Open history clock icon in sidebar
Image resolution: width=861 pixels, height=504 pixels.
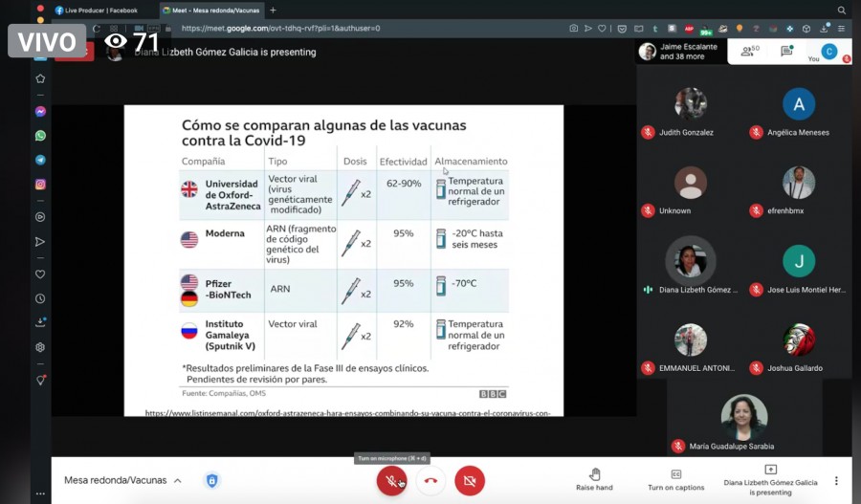(x=40, y=298)
